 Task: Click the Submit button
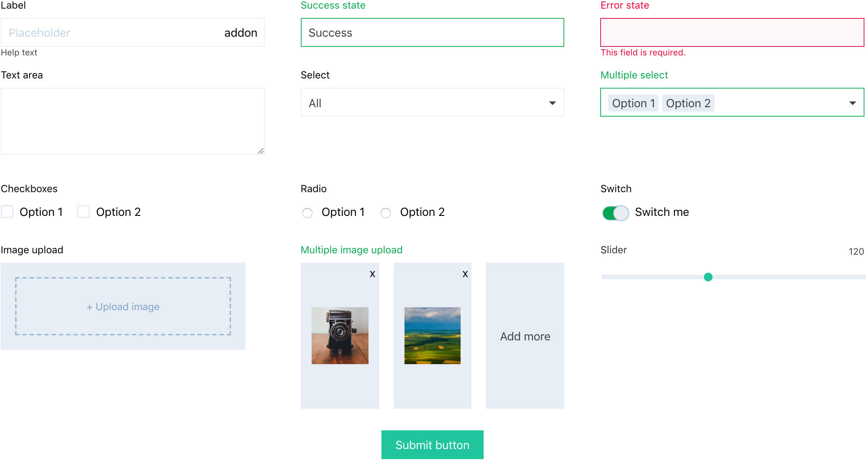tap(432, 445)
